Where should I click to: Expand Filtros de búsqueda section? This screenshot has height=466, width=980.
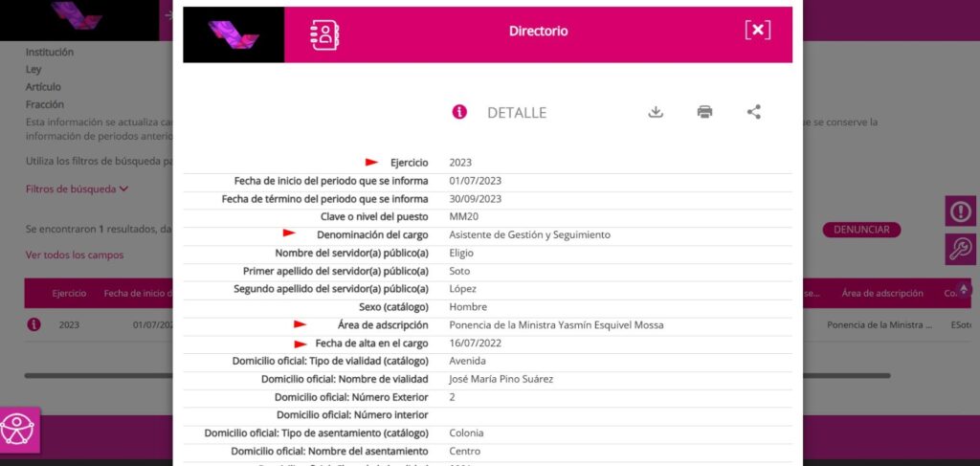pos(77,189)
